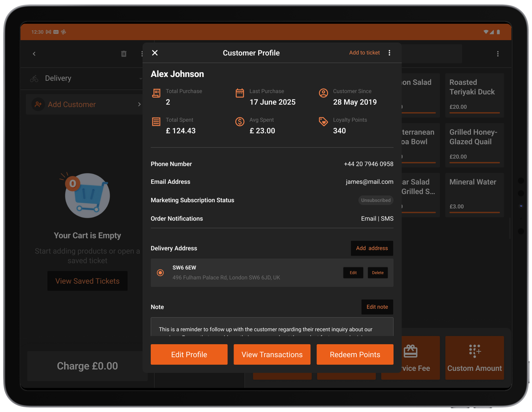Go back with the left arrow icon
Viewport: 532px width, 412px height.
(x=34, y=54)
